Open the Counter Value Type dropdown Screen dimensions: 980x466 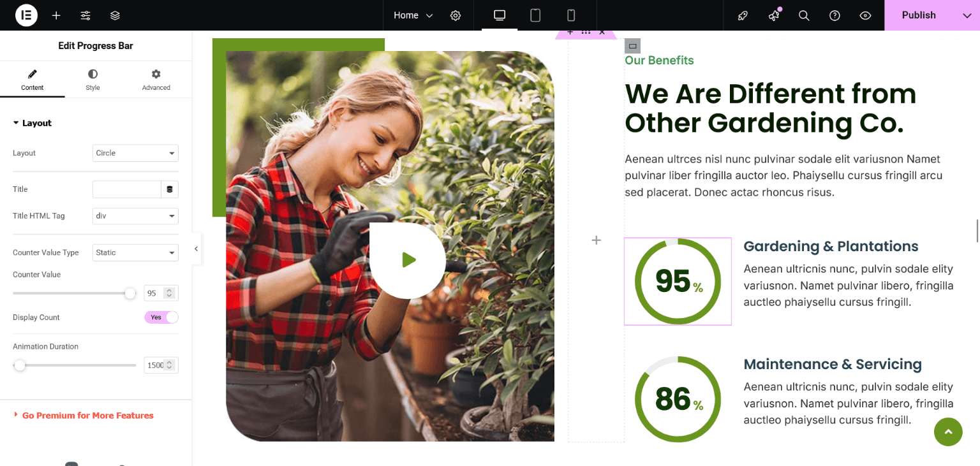pyautogui.click(x=135, y=252)
